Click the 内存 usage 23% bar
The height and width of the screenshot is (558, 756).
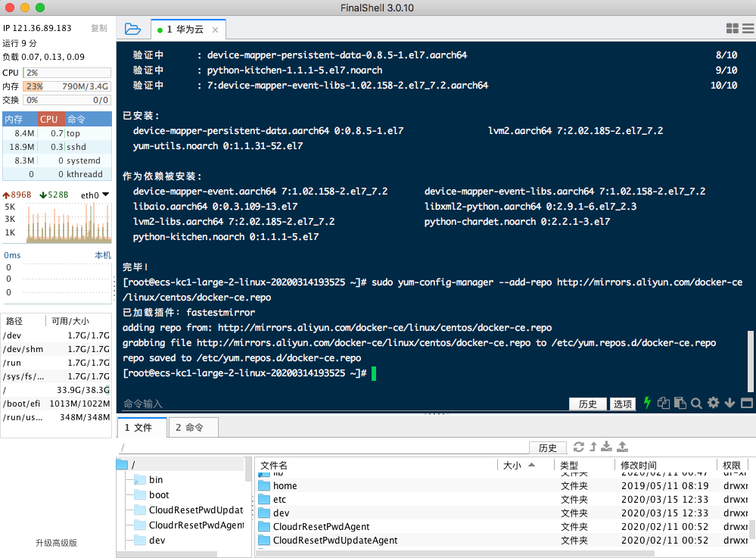67,86
